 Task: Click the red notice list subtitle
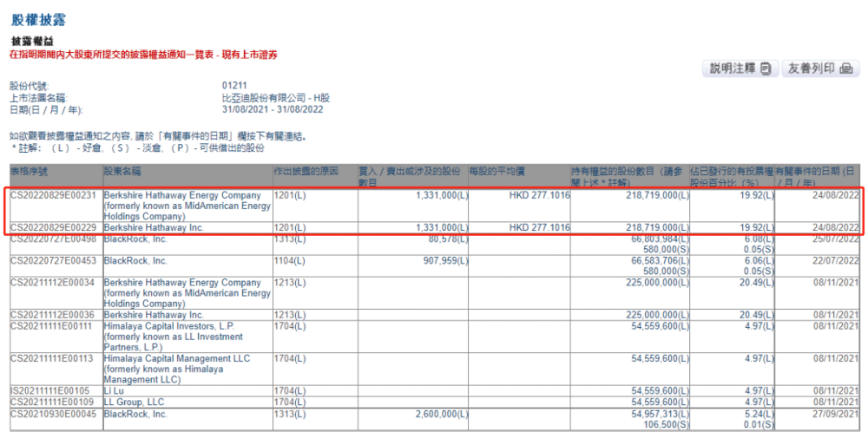coord(143,54)
